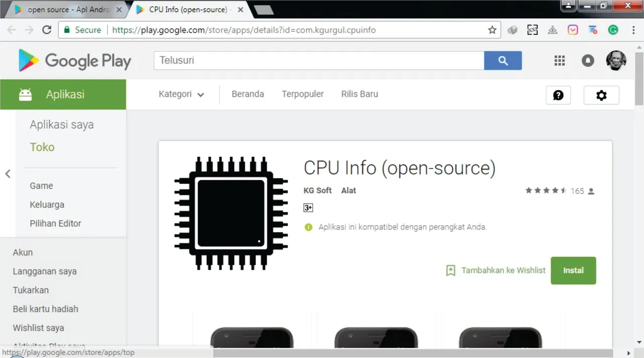The width and height of the screenshot is (644, 358).
Task: Open the Alat category link
Action: (349, 191)
